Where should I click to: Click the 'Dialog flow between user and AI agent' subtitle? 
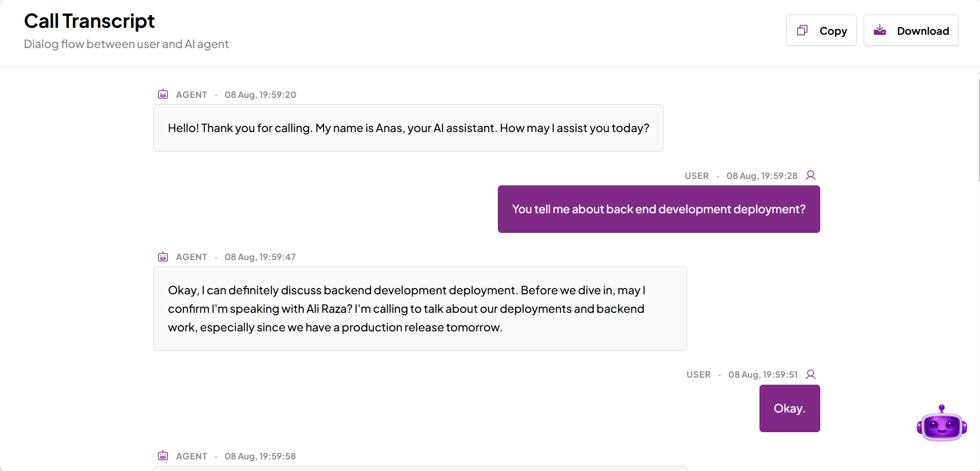(126, 44)
